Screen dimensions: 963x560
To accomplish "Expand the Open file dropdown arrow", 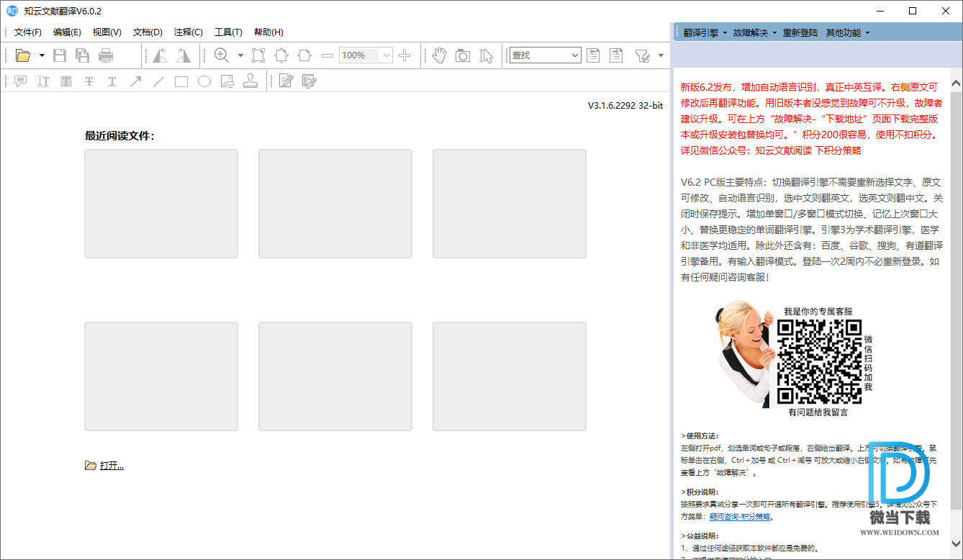I will click(x=42, y=55).
